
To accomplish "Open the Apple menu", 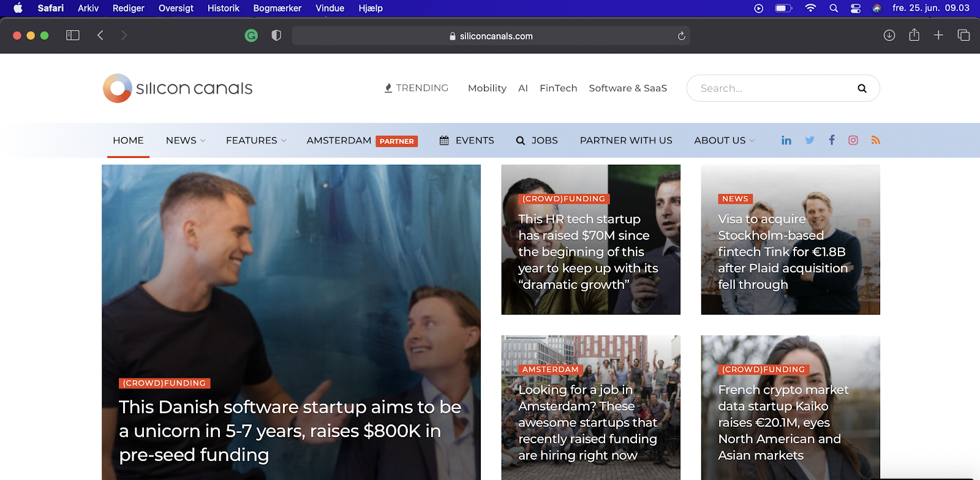I will tap(18, 8).
